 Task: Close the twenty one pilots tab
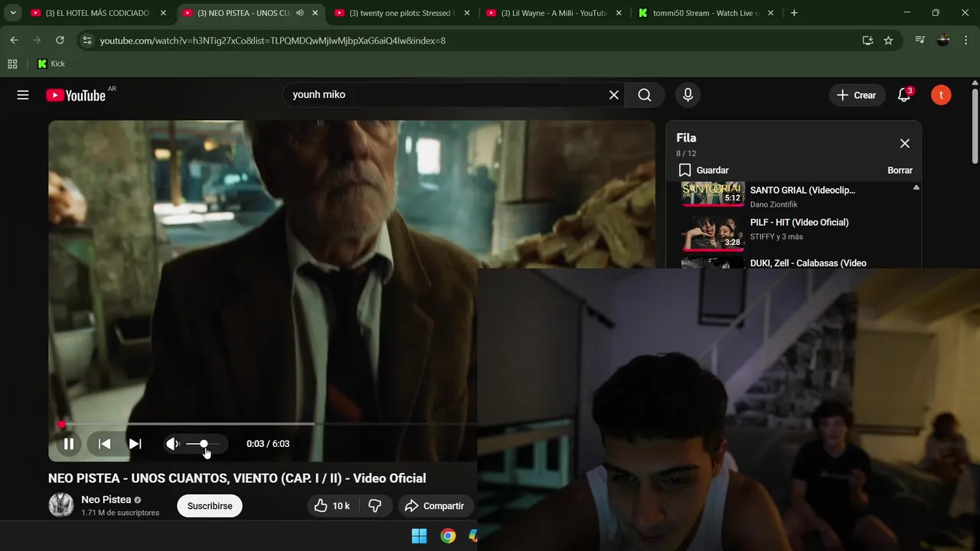[467, 13]
